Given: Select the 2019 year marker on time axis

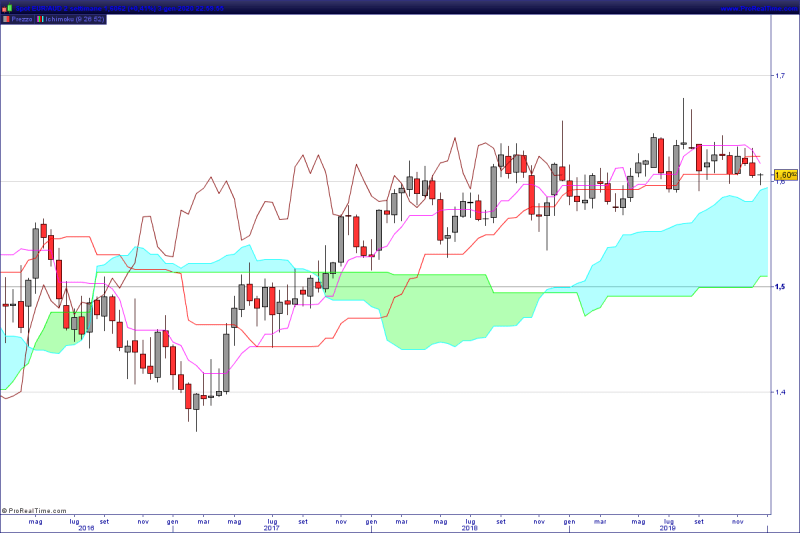Looking at the screenshot, I should (x=668, y=528).
